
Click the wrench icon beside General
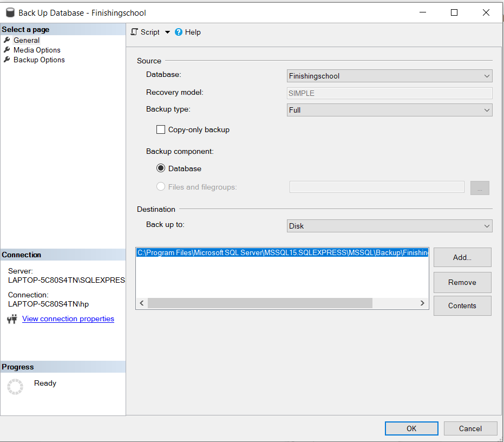[6, 40]
